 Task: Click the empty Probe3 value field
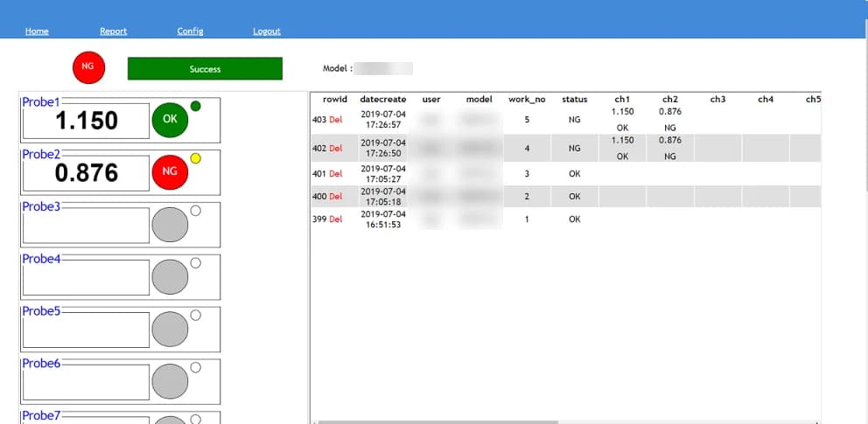click(x=86, y=225)
